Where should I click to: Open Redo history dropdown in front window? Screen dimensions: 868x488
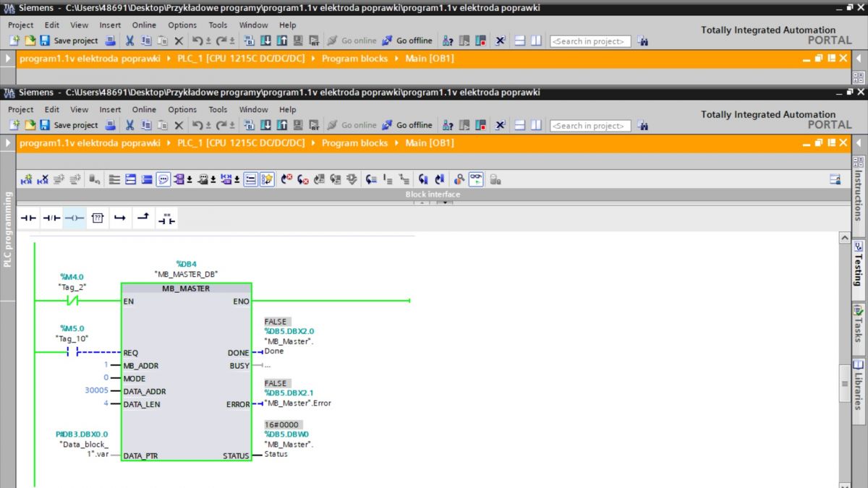coord(232,126)
